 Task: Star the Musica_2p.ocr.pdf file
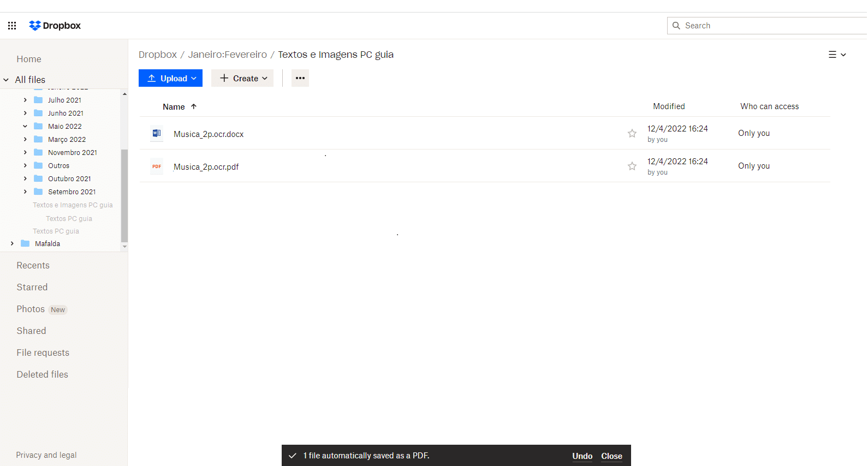point(632,166)
